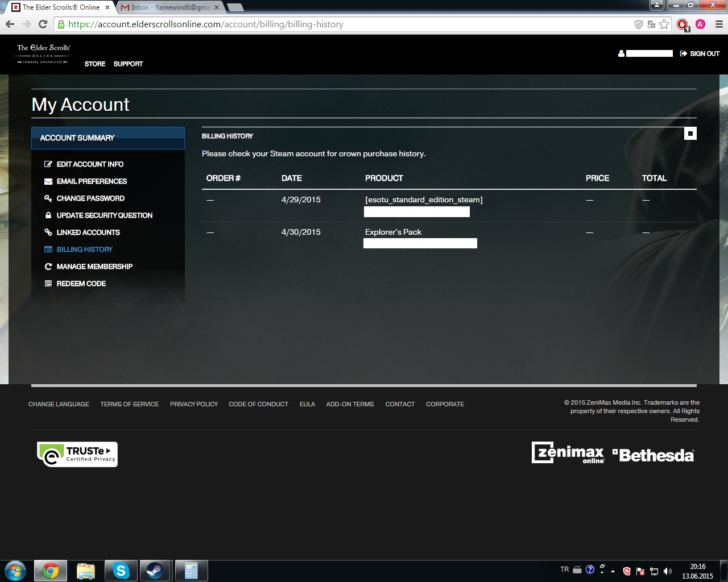
Task: Click the Change Password key icon
Action: click(x=48, y=198)
